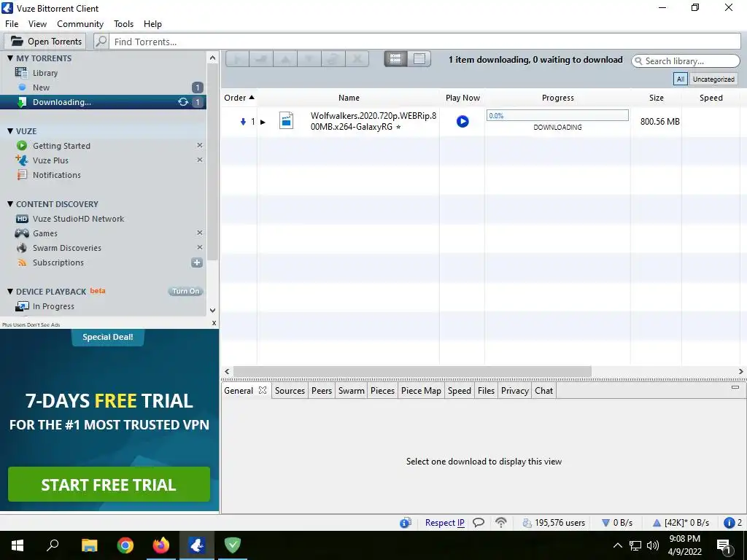
Task: Open the File menu
Action: tap(12, 24)
